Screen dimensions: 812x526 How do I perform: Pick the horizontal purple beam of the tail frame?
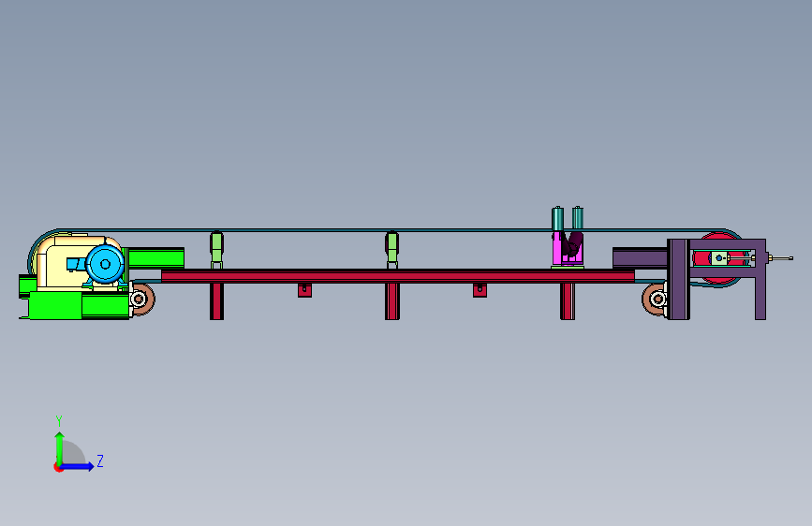coord(640,257)
